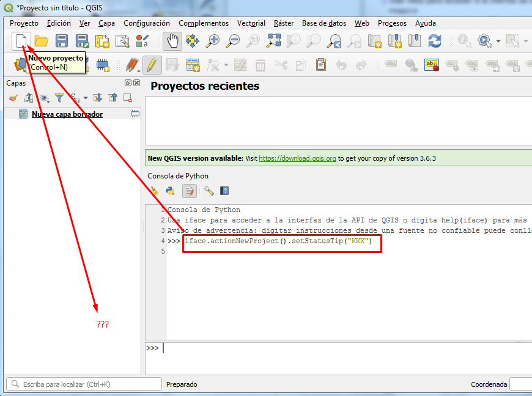Screen dimensions: 532x396
Task: Open the Procesos menu
Action: point(392,23)
